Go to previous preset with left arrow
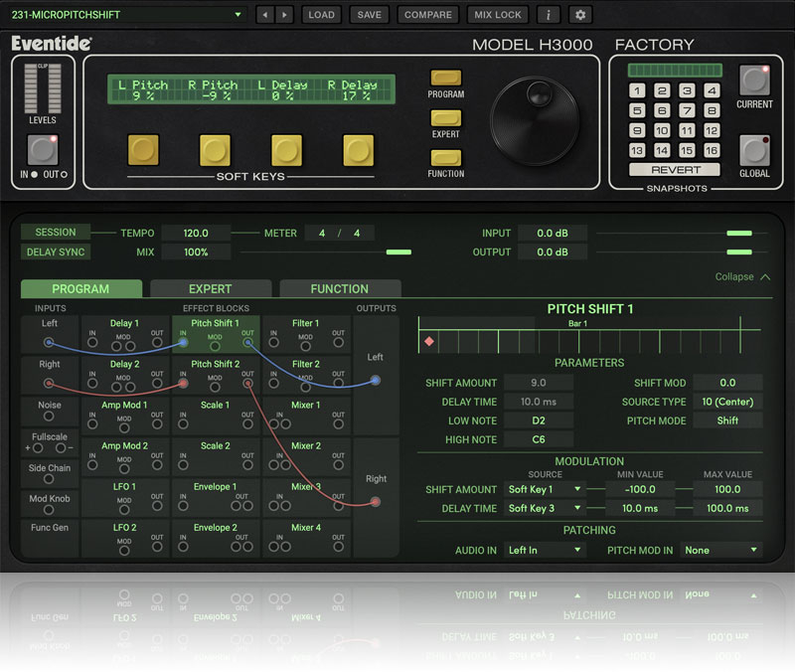This screenshot has width=795, height=672. [264, 15]
